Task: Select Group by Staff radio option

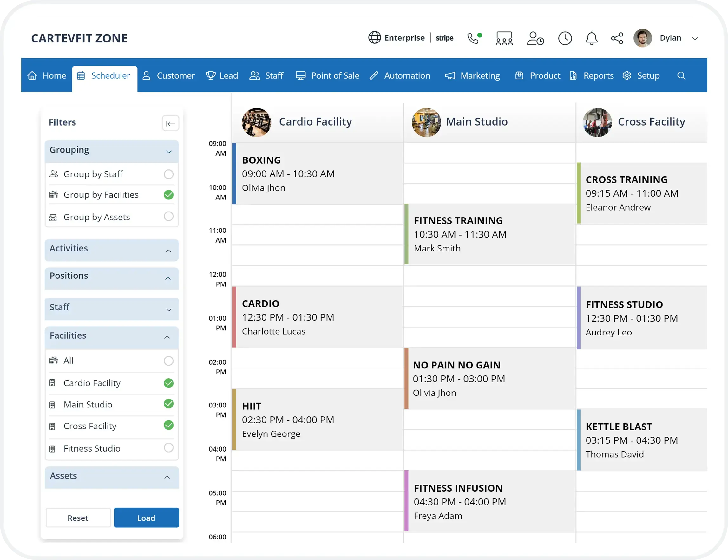Action: point(169,174)
